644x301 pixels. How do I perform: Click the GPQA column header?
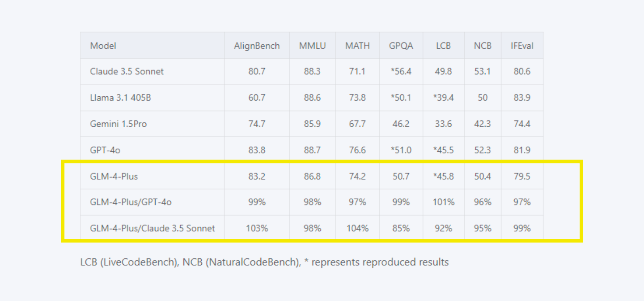(401, 46)
